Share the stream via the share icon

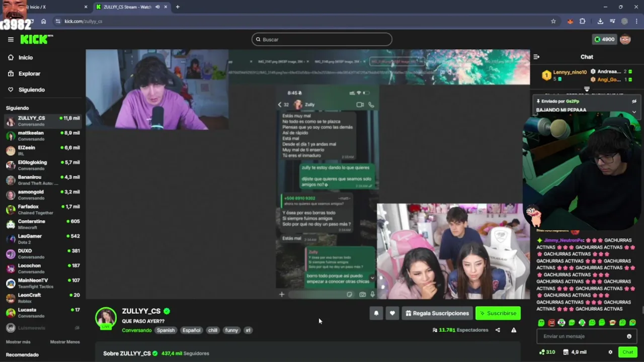498,330
